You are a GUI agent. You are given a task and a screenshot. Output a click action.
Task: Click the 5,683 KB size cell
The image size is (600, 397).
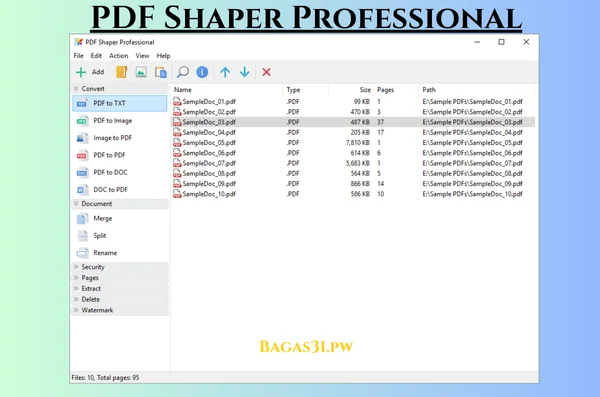pos(358,163)
